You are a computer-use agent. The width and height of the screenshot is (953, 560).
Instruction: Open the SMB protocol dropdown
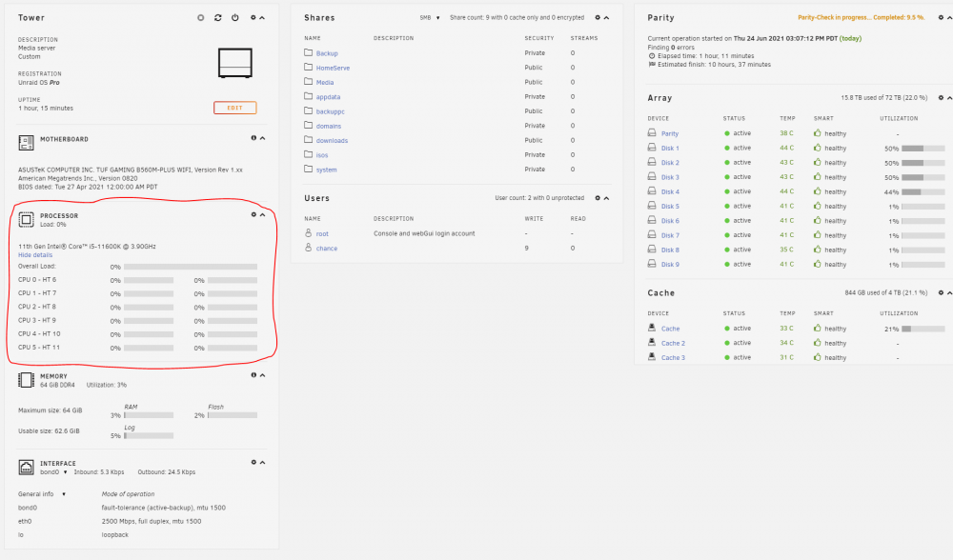click(430, 17)
